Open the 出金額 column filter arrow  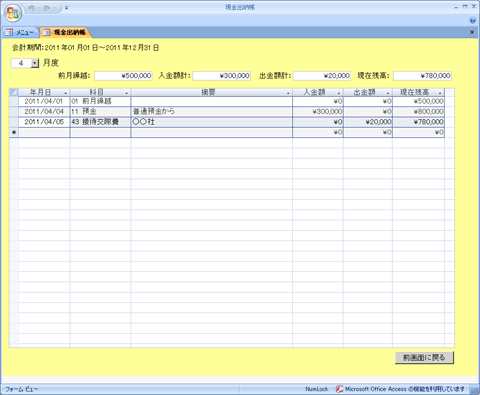point(388,93)
